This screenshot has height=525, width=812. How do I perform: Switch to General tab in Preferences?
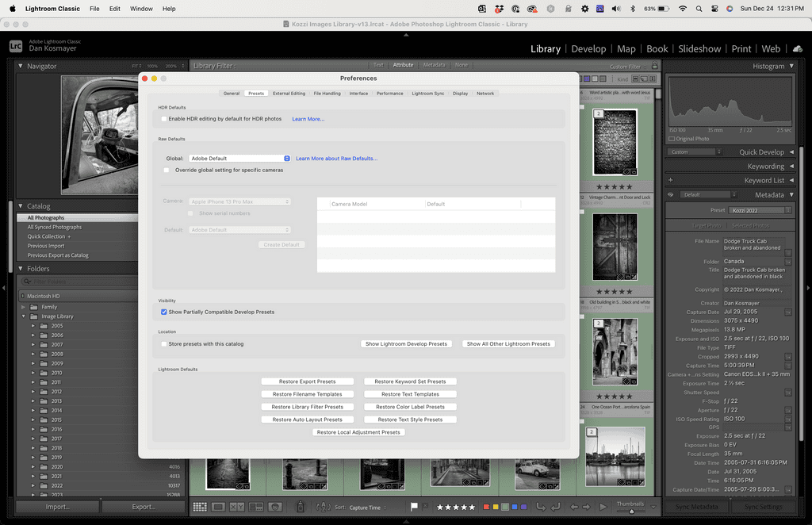(x=231, y=94)
